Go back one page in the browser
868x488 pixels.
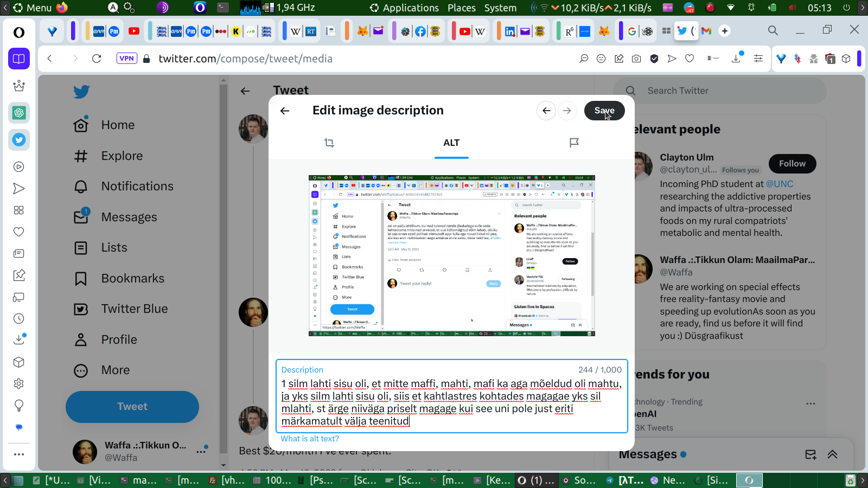pyautogui.click(x=49, y=59)
